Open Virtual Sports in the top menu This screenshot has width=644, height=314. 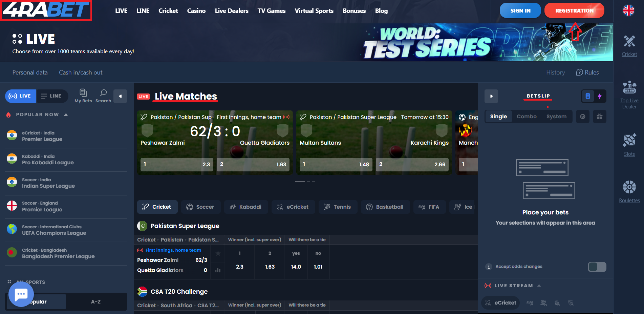point(314,11)
